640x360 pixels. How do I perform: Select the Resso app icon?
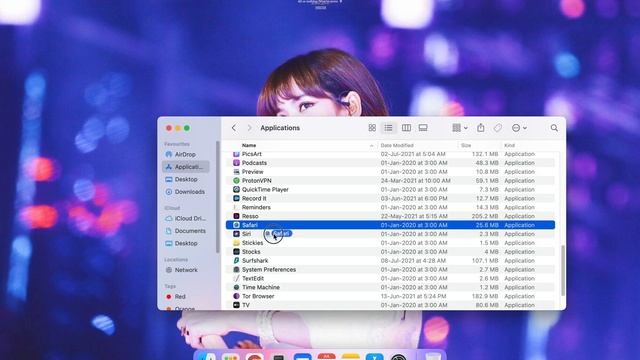pyautogui.click(x=236, y=216)
